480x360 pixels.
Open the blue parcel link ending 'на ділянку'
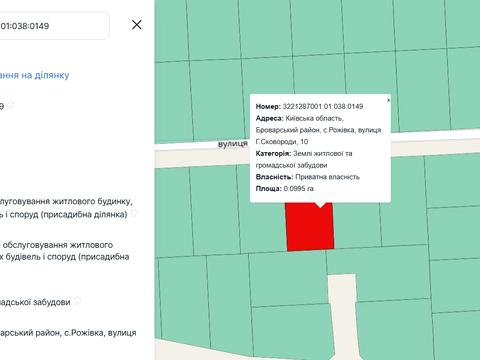(35, 75)
